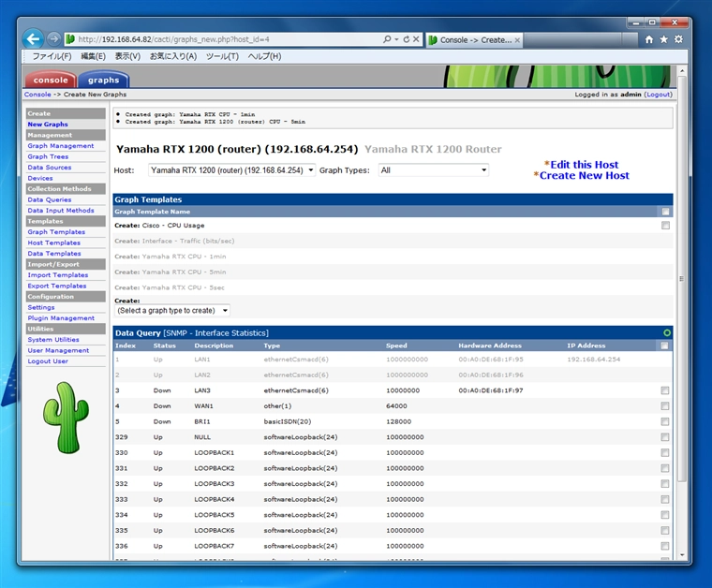Check the LOOPBACK1 row checkbox
This screenshot has height=588, width=712.
click(x=665, y=453)
